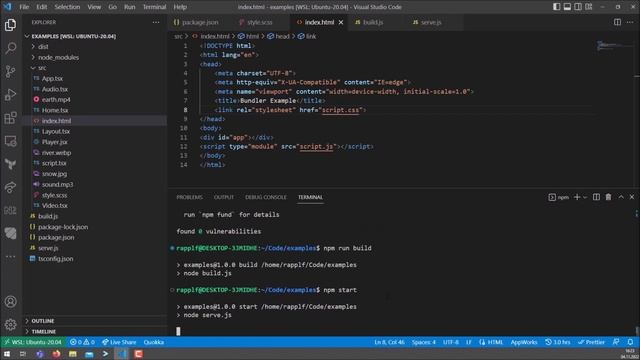The height and width of the screenshot is (360, 640).
Task: Open Explorer views and more actions menu
Action: click(156, 22)
